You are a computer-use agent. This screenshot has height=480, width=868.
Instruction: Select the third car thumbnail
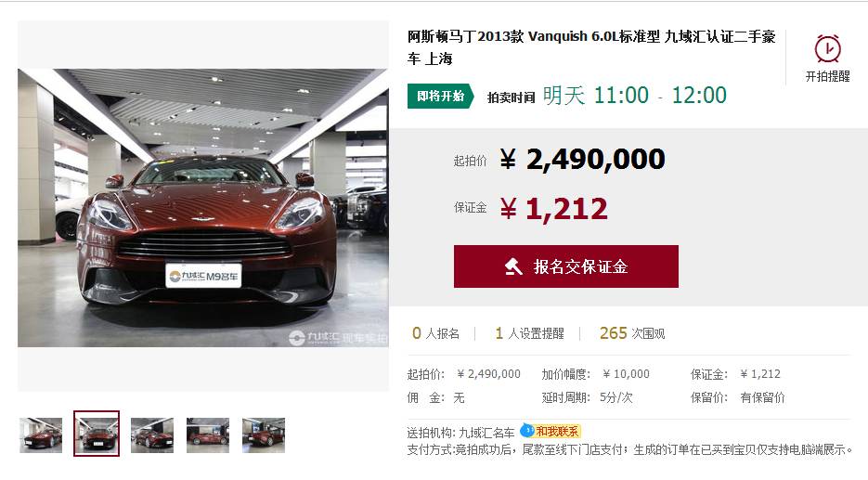click(152, 435)
